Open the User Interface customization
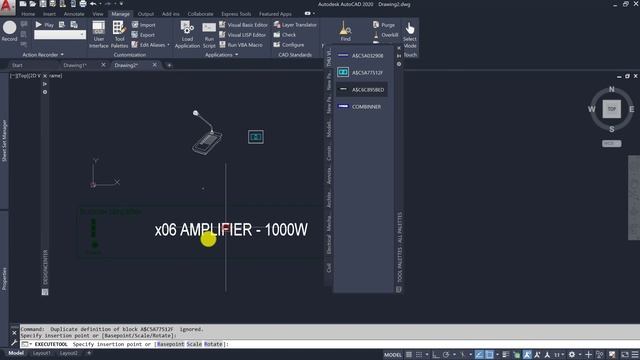Viewport: 640px width, 360px height. coord(99,35)
